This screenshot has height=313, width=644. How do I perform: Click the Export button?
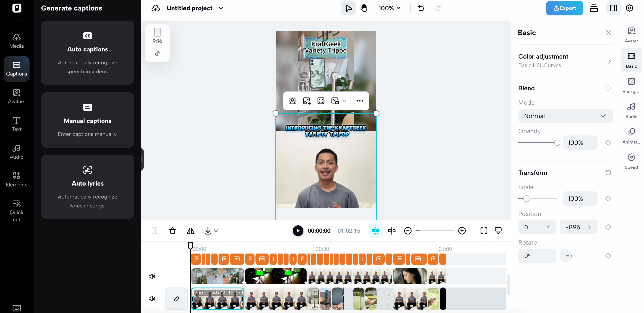564,8
